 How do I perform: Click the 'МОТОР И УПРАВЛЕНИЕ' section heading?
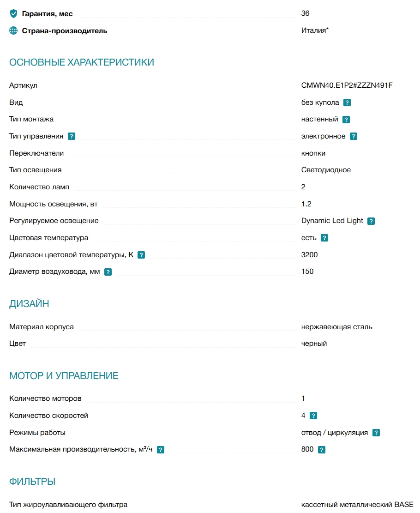[64, 375]
